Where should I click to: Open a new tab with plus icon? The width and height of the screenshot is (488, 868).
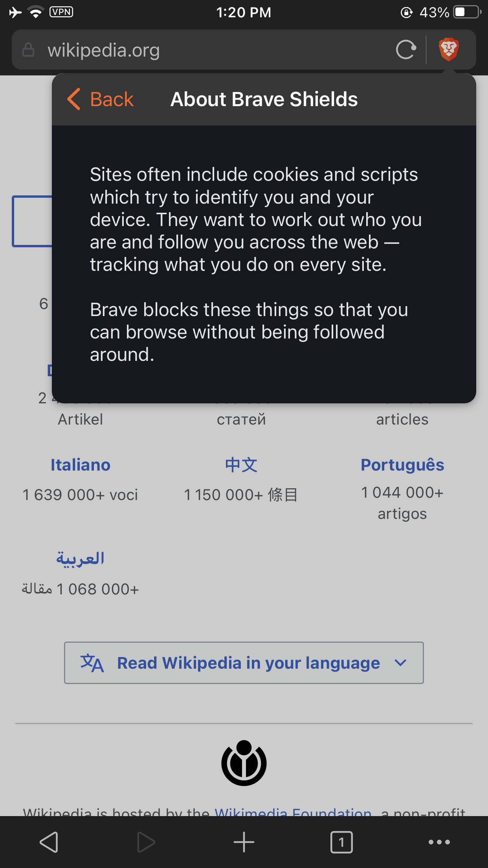(244, 842)
